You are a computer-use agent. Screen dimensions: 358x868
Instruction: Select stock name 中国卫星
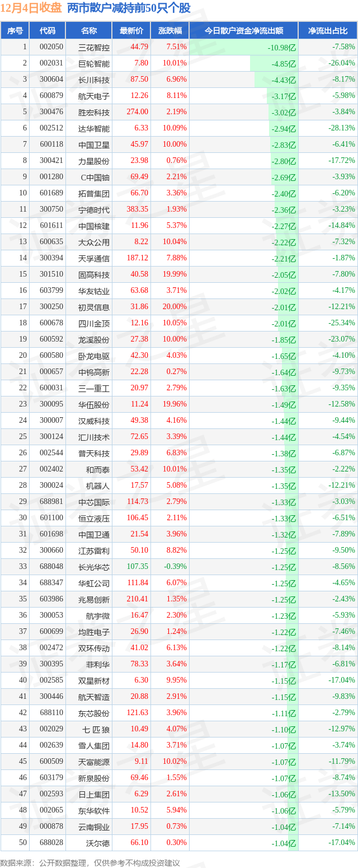94,144
